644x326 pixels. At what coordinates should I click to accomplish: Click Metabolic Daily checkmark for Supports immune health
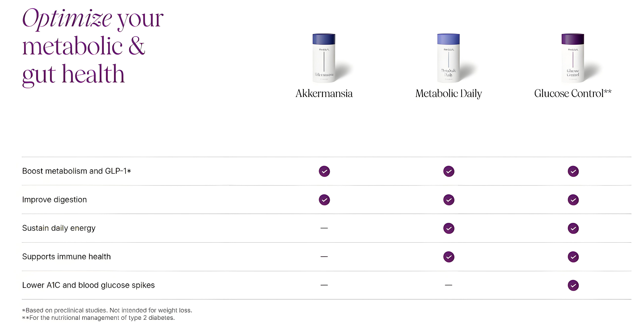449,257
